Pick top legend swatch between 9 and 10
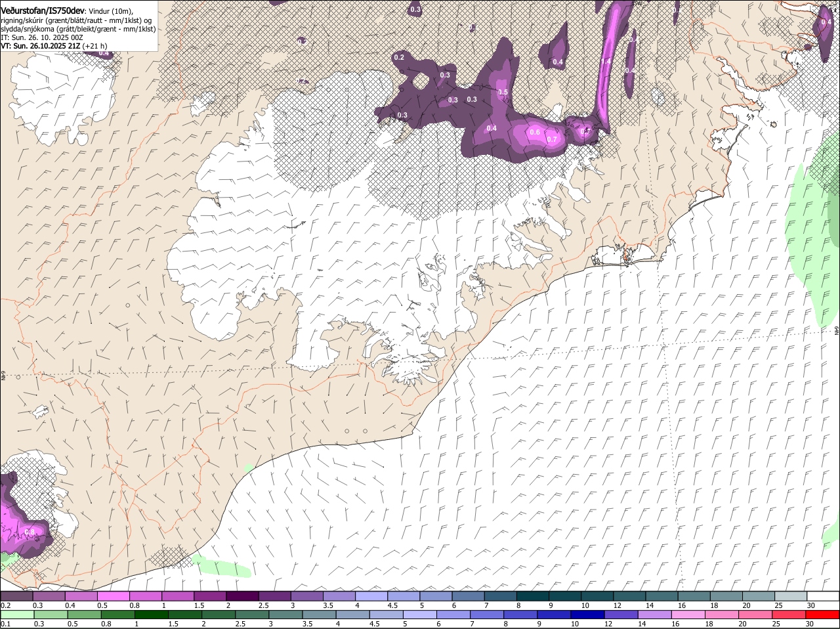 (x=565, y=596)
